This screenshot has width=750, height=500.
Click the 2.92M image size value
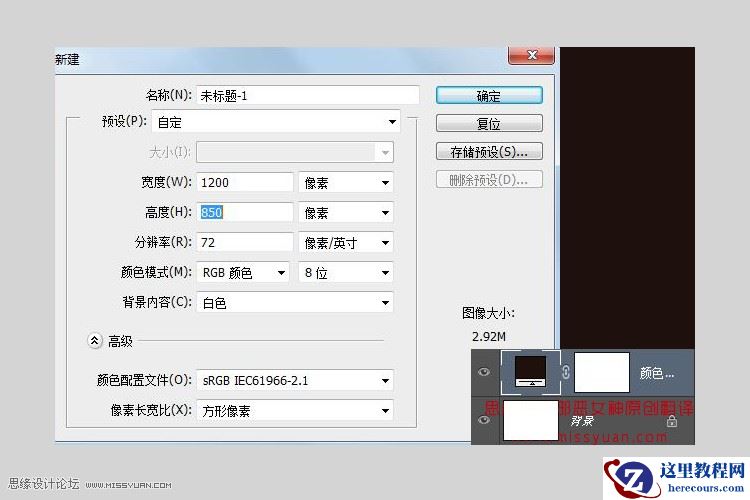pos(488,336)
